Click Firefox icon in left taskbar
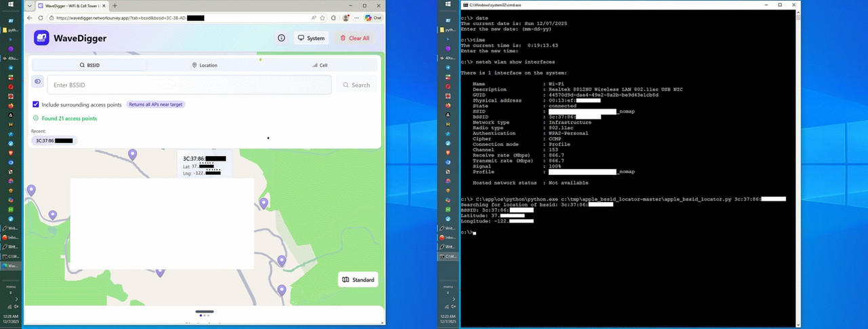The height and width of the screenshot is (329, 868). click(12, 106)
